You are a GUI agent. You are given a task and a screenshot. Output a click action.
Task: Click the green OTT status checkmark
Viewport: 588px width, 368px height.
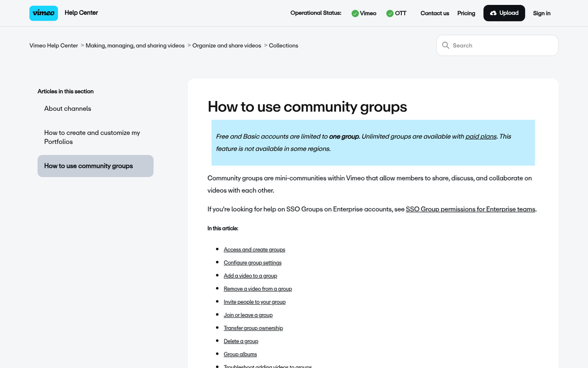pyautogui.click(x=389, y=13)
